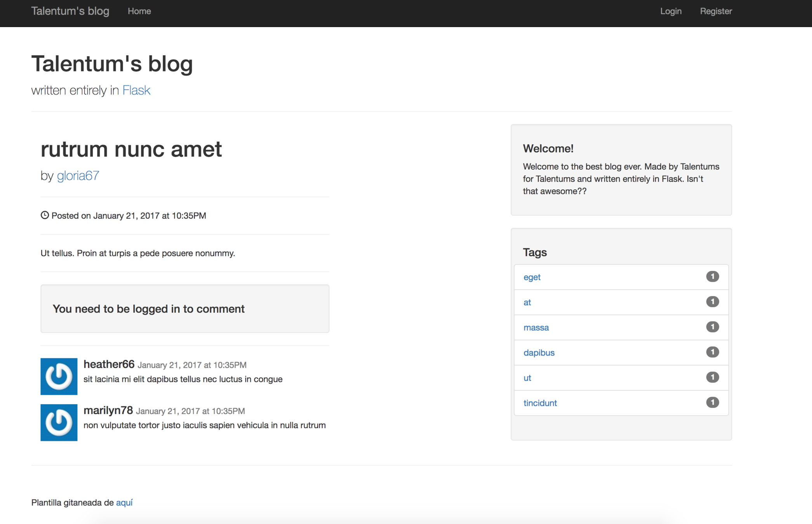Screen dimensions: 812x524
Task: Select the eget tag
Action: coord(532,277)
